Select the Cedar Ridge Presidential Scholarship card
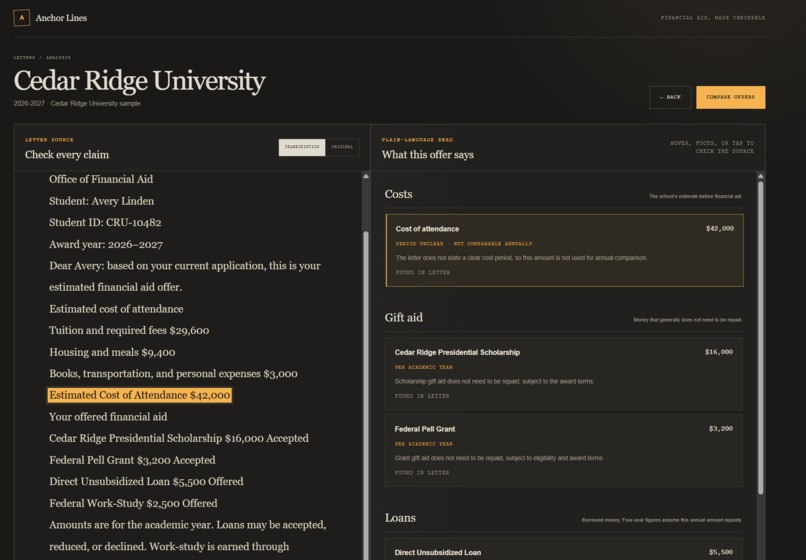 pyautogui.click(x=563, y=374)
